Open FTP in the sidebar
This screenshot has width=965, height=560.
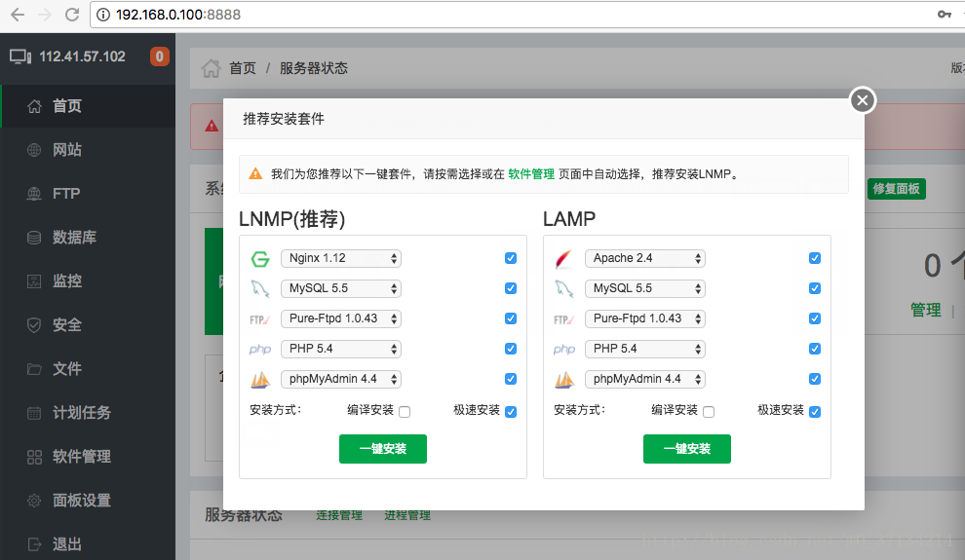click(x=88, y=194)
